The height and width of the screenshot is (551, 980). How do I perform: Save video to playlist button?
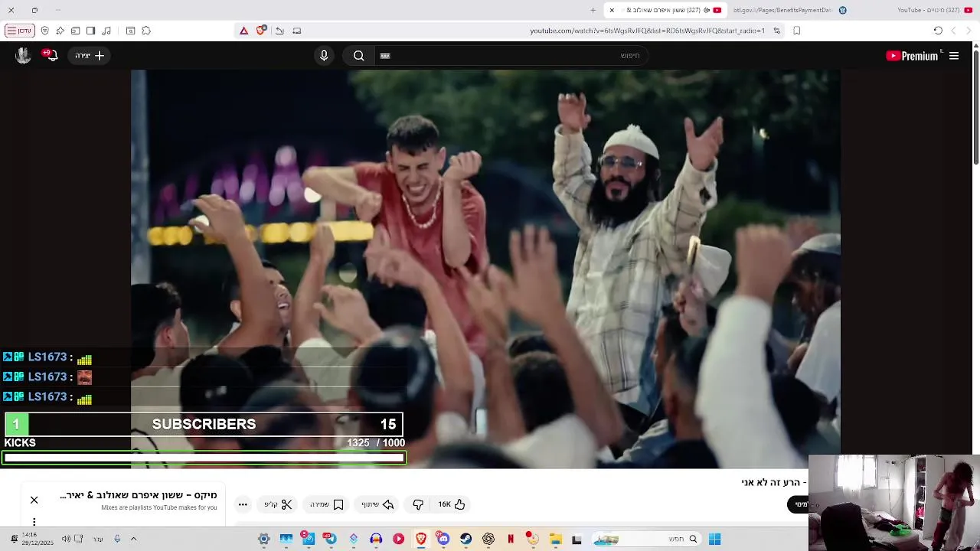[327, 504]
